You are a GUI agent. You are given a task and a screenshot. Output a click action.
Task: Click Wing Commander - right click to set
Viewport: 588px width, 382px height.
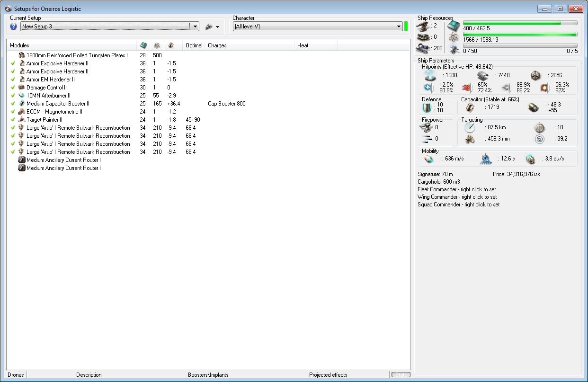(457, 197)
